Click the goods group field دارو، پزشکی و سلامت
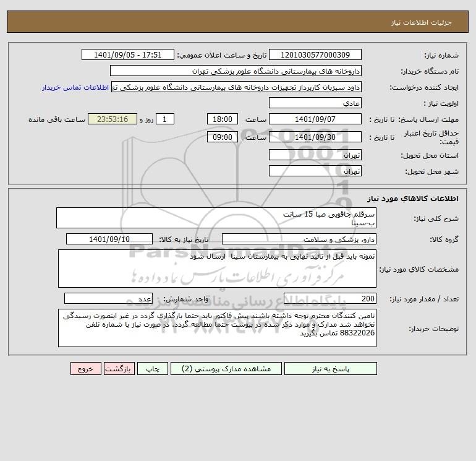476x461 pixels. tap(299, 239)
